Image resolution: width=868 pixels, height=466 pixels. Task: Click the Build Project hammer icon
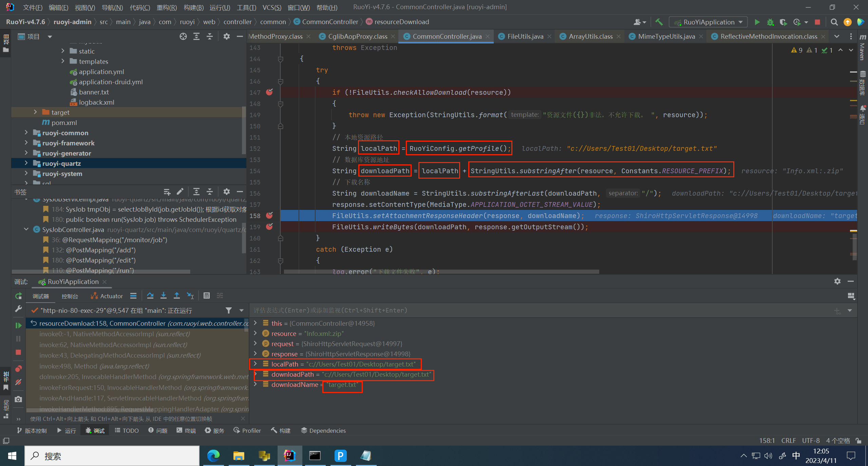click(x=659, y=22)
